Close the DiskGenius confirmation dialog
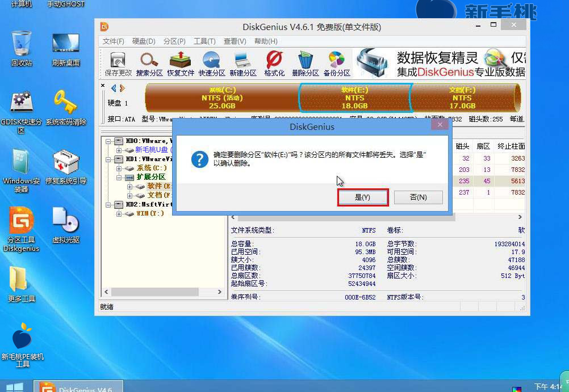 tap(440, 125)
